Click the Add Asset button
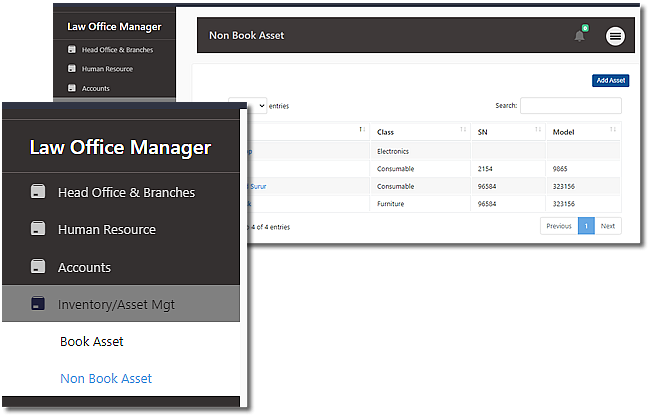The height and width of the screenshot is (417, 650). (x=610, y=80)
